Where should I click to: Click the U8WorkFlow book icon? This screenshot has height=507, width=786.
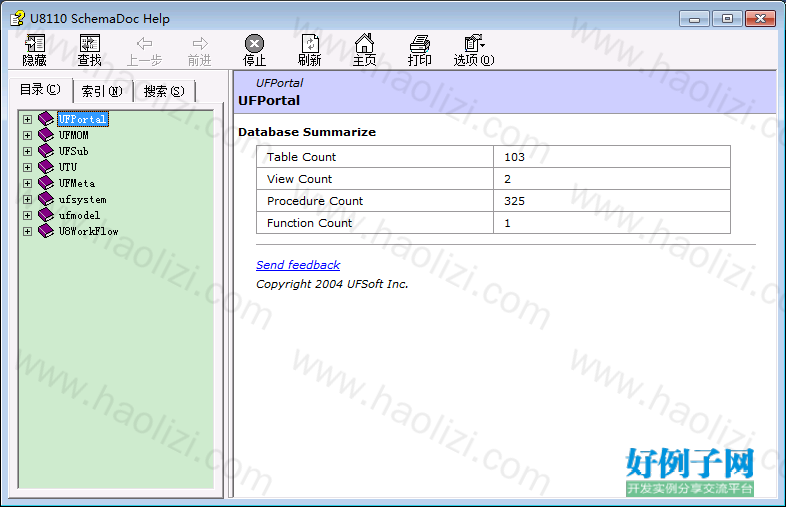pyautogui.click(x=46, y=231)
